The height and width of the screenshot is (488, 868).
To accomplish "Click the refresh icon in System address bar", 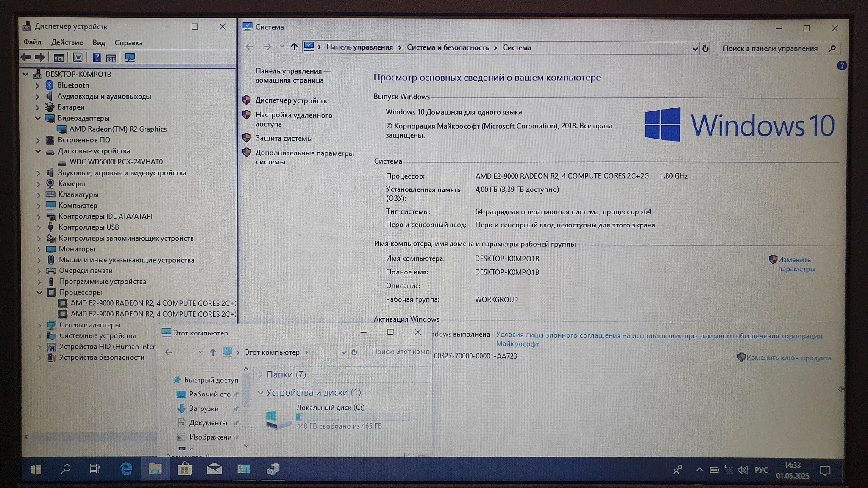I will 705,49.
